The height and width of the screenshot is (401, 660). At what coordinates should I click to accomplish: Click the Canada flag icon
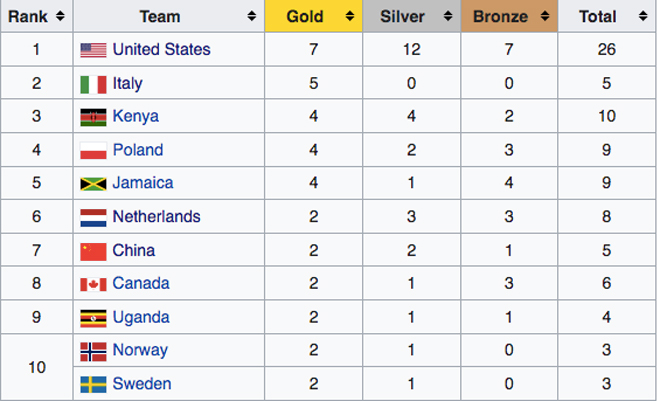coord(93,284)
